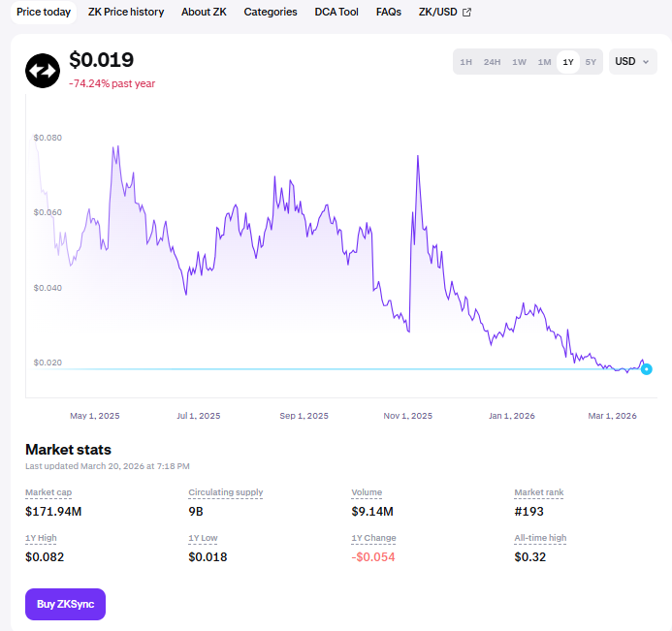
Task: Open the ZK Price history tab
Action: 126,13
